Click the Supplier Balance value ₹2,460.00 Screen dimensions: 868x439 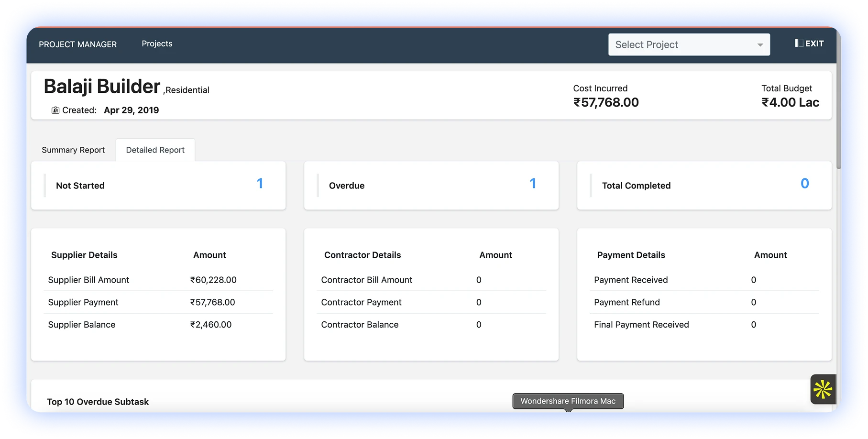pyautogui.click(x=211, y=325)
